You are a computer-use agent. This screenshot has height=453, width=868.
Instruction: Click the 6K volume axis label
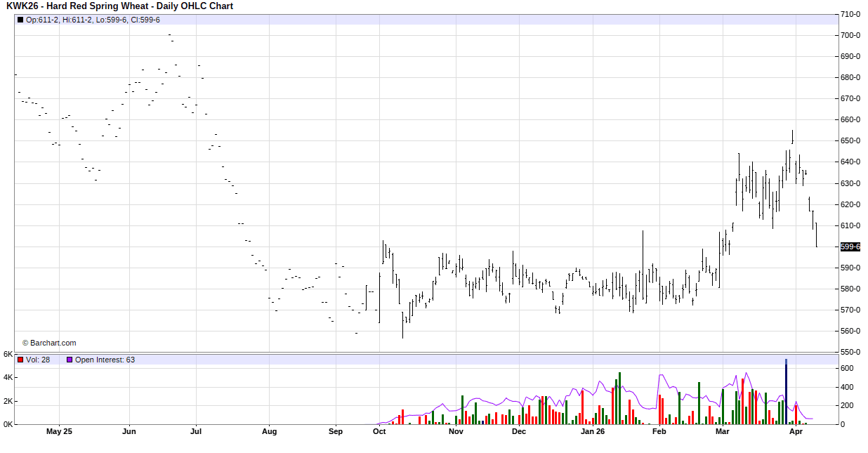[8, 354]
